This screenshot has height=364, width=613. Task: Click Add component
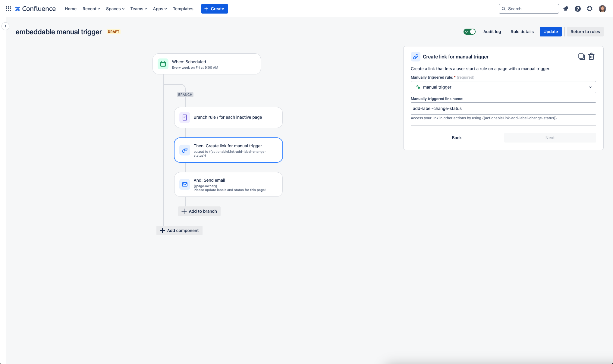[179, 231]
